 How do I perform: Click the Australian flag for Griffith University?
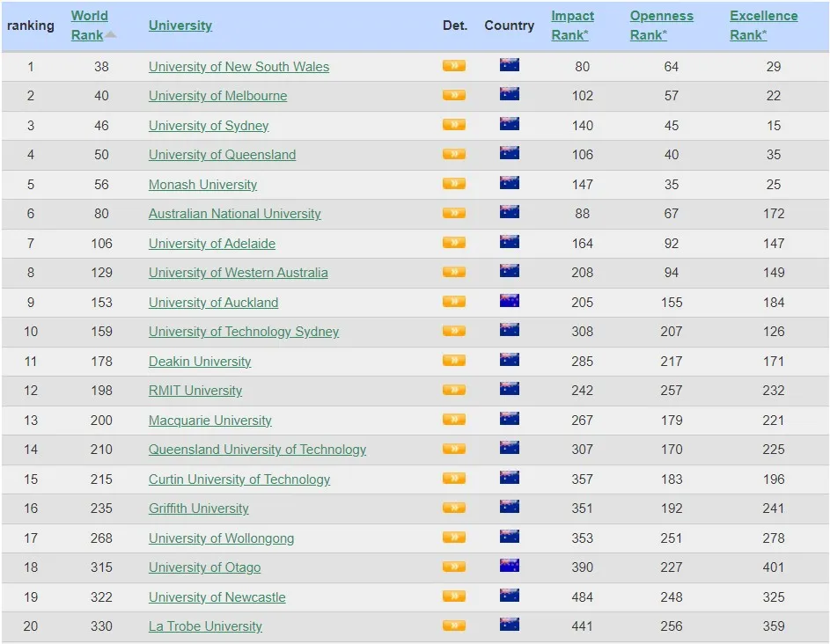tap(510, 507)
